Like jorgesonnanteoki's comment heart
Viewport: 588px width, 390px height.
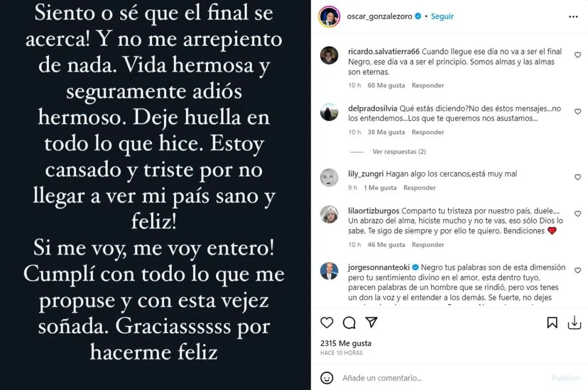coord(578,270)
